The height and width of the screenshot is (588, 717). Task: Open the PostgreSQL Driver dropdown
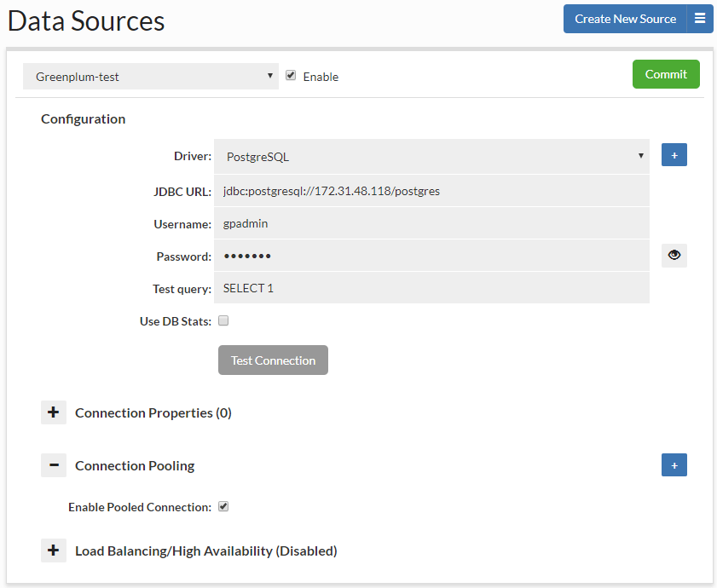(431, 156)
